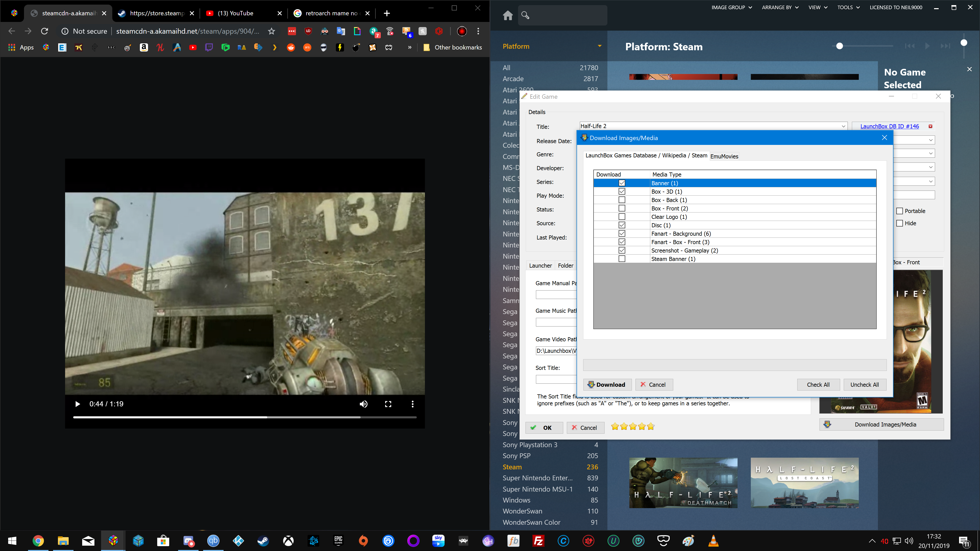Click the music play icon in LaunchBox header
This screenshot has height=551, width=980.
pos(927,46)
